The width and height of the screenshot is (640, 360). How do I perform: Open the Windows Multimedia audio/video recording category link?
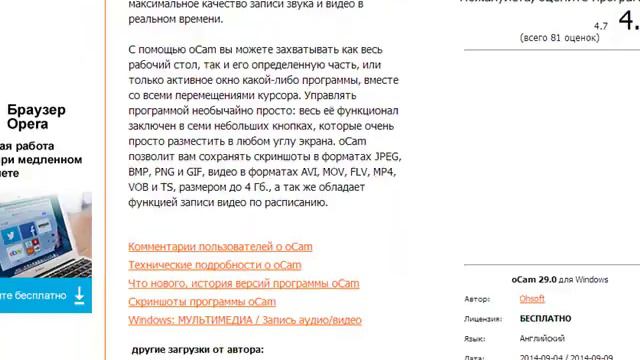tap(245, 320)
